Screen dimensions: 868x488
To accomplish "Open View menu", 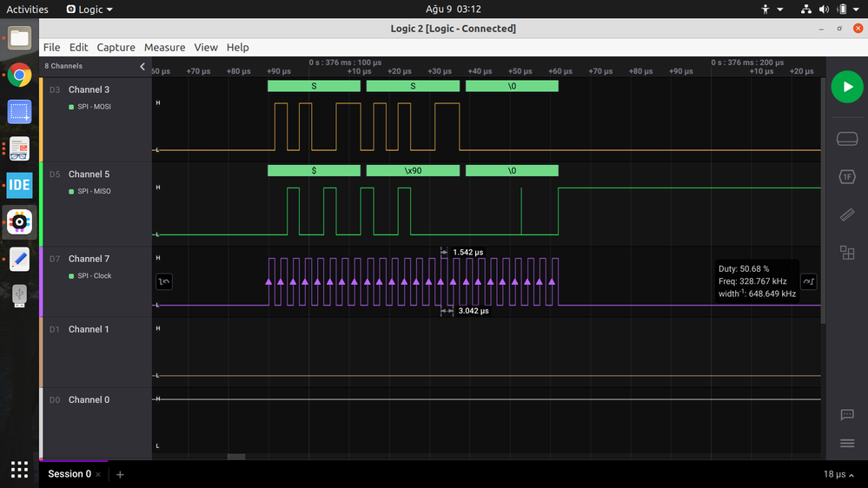I will pos(205,47).
